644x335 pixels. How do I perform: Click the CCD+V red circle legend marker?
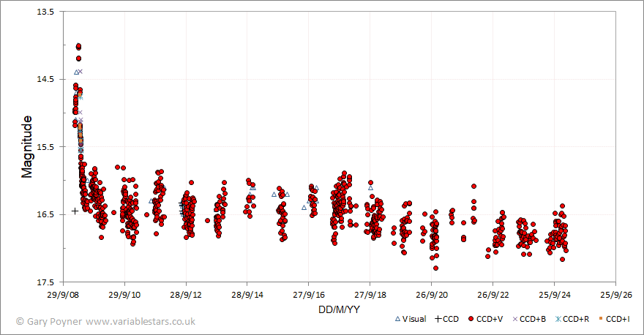[471, 319]
